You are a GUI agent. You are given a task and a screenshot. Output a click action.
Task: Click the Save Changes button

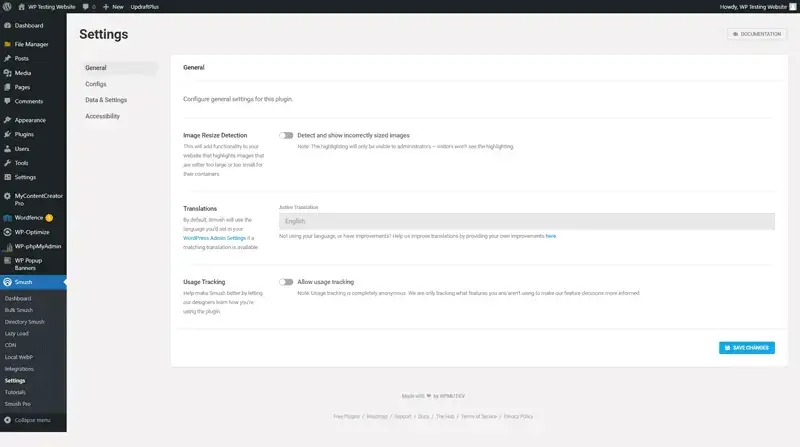point(746,348)
